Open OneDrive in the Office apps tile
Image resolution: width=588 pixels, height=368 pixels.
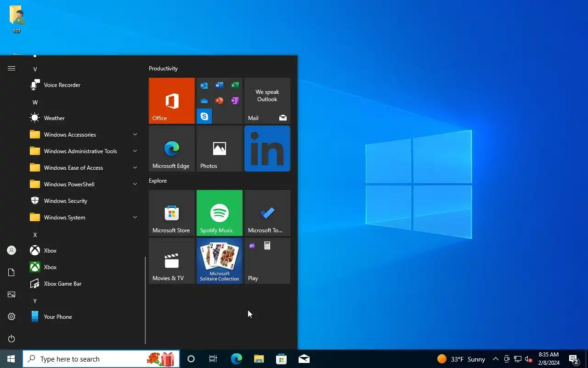pos(204,101)
